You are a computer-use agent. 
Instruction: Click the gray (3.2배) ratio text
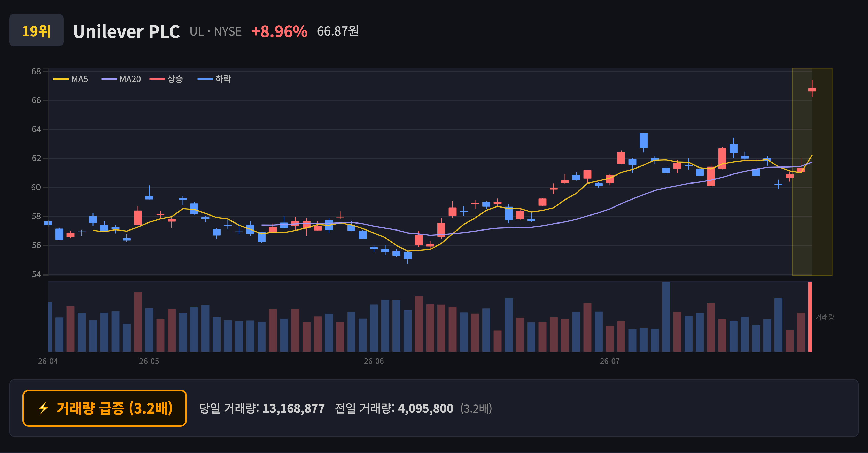pos(476,409)
